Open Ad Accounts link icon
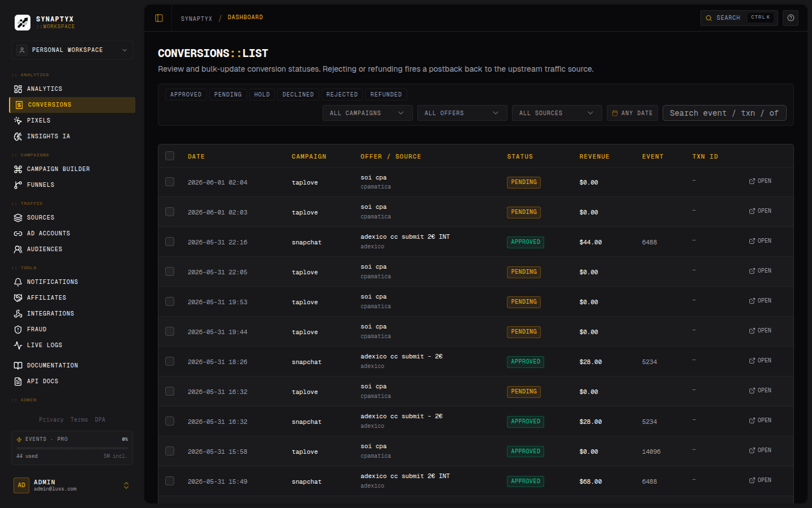812x508 pixels. pos(18,234)
